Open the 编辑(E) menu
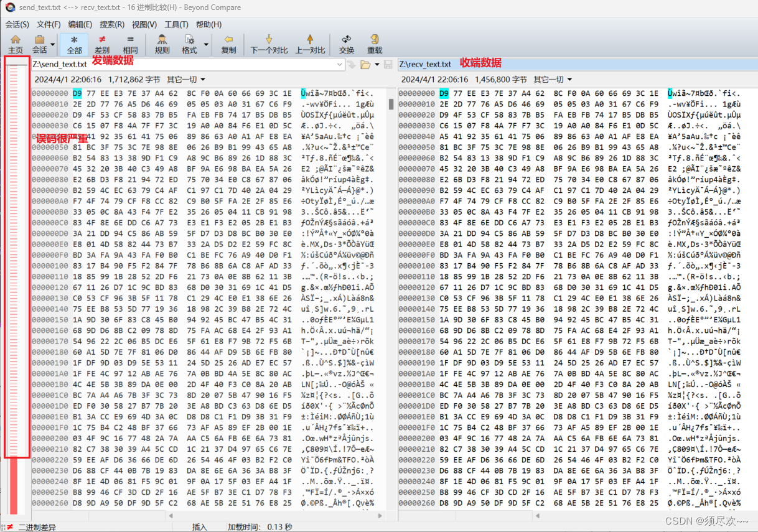The image size is (758, 532). [x=80, y=24]
